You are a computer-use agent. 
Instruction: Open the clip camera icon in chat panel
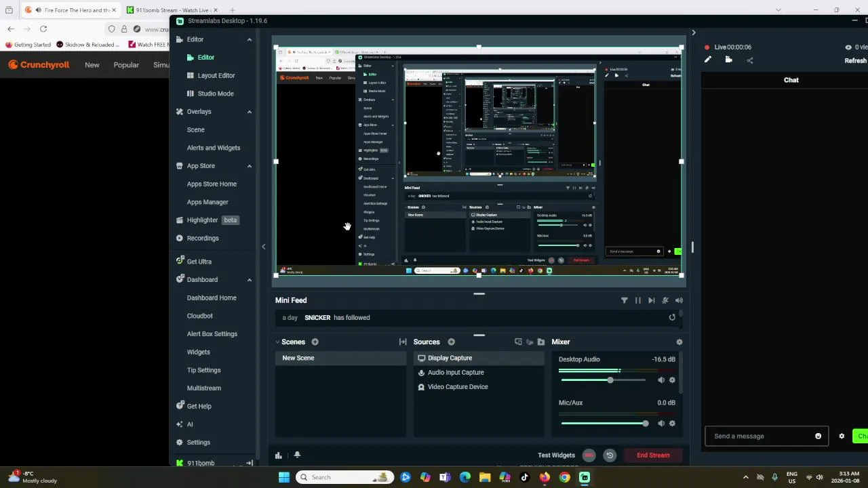click(x=729, y=60)
